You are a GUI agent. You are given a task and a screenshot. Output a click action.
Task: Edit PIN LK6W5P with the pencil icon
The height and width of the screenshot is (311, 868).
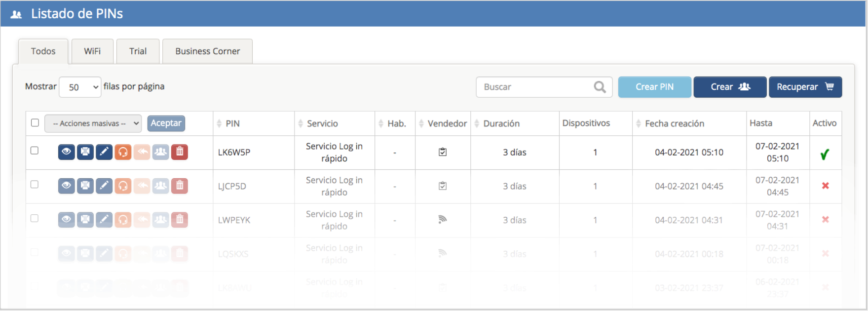click(x=104, y=152)
